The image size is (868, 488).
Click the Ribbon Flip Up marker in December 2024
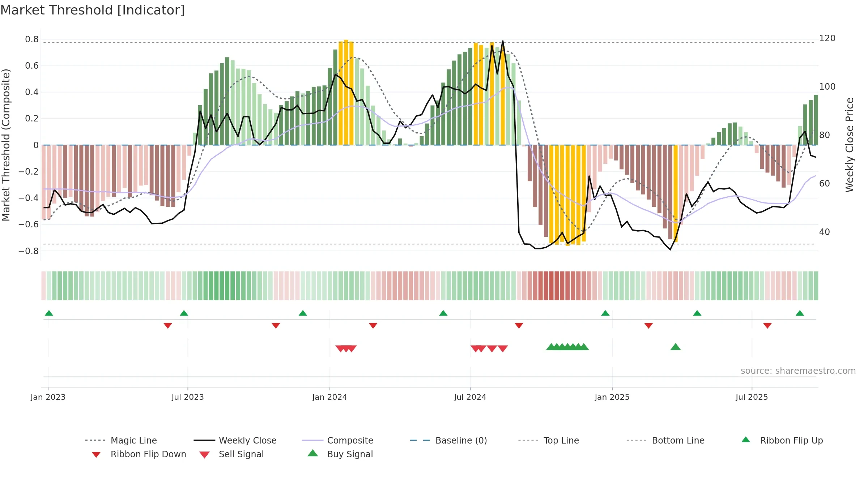tap(605, 313)
